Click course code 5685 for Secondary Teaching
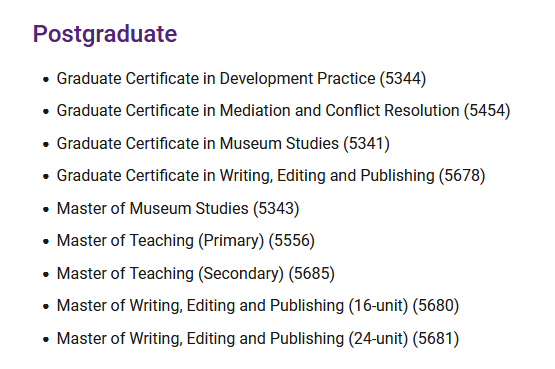This screenshot has height=369, width=555. pyautogui.click(x=311, y=273)
